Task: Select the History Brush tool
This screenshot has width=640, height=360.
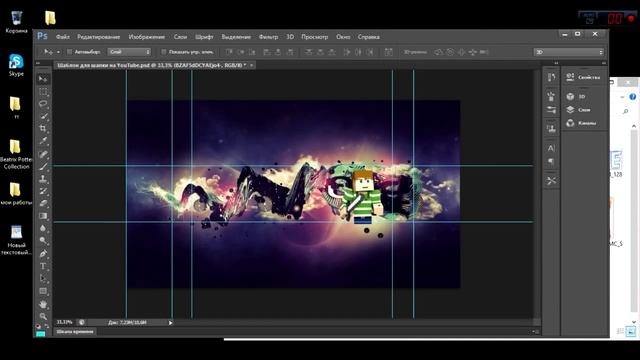Action: pyautogui.click(x=43, y=191)
